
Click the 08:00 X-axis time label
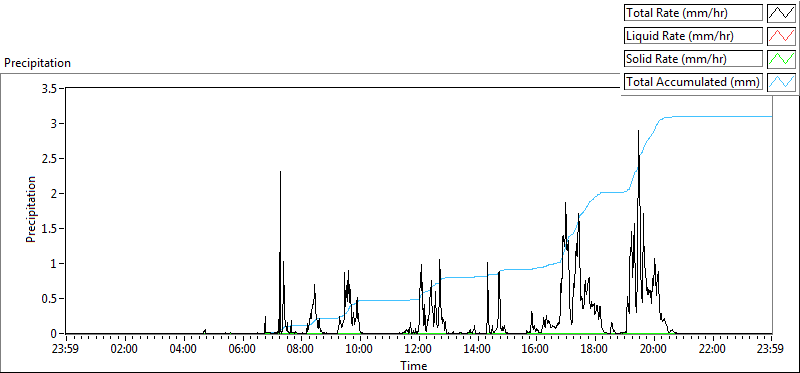(x=301, y=350)
